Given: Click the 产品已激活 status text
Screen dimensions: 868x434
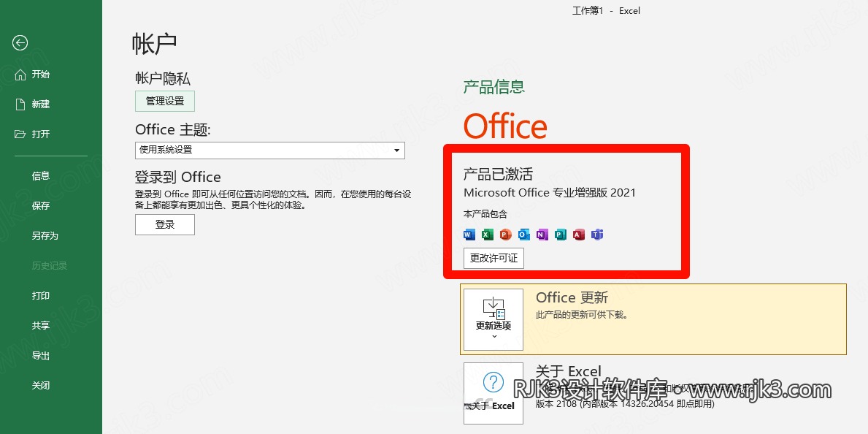Looking at the screenshot, I should pos(498,174).
